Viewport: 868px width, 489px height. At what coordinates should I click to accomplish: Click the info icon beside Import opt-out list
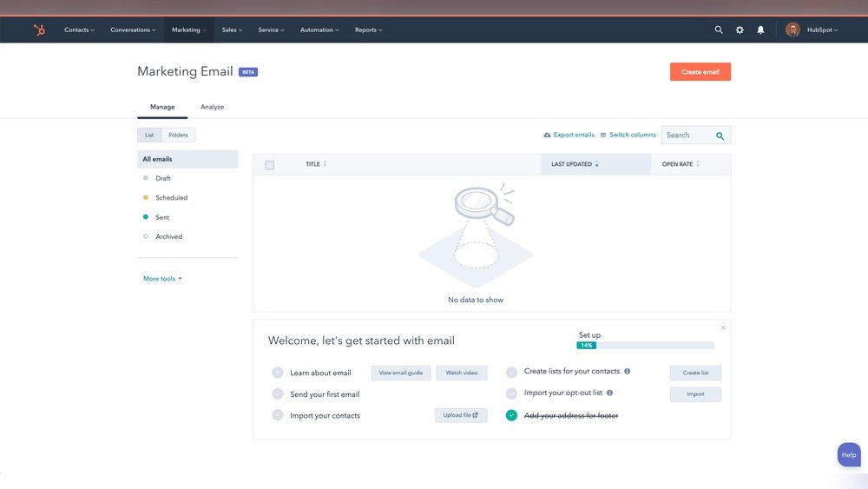click(609, 393)
